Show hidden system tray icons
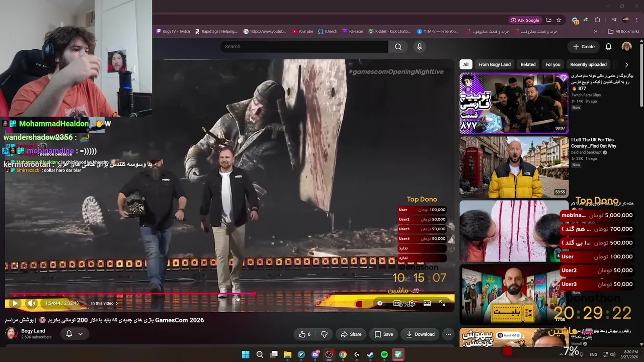Viewport: 644px width, 362px height. pyautogui.click(x=561, y=354)
